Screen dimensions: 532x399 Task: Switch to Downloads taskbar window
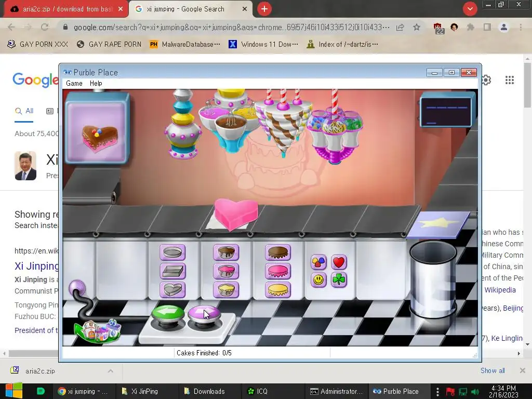click(x=209, y=391)
